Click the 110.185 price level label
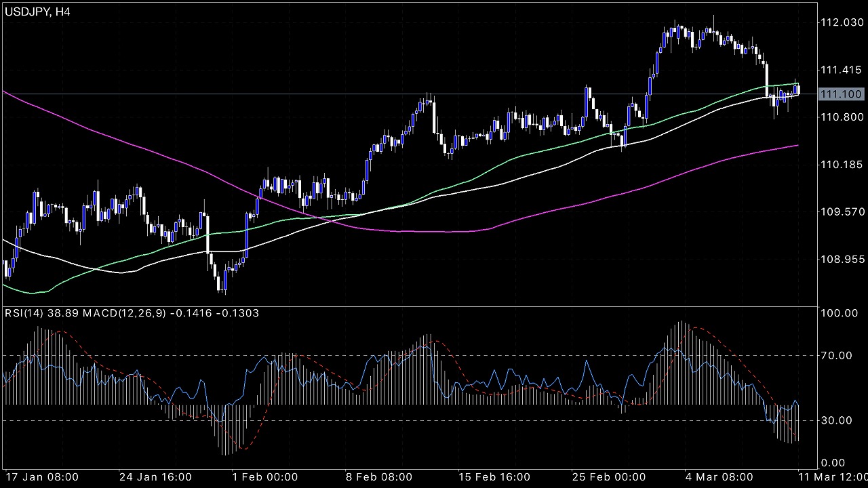The image size is (868, 488). coord(841,165)
